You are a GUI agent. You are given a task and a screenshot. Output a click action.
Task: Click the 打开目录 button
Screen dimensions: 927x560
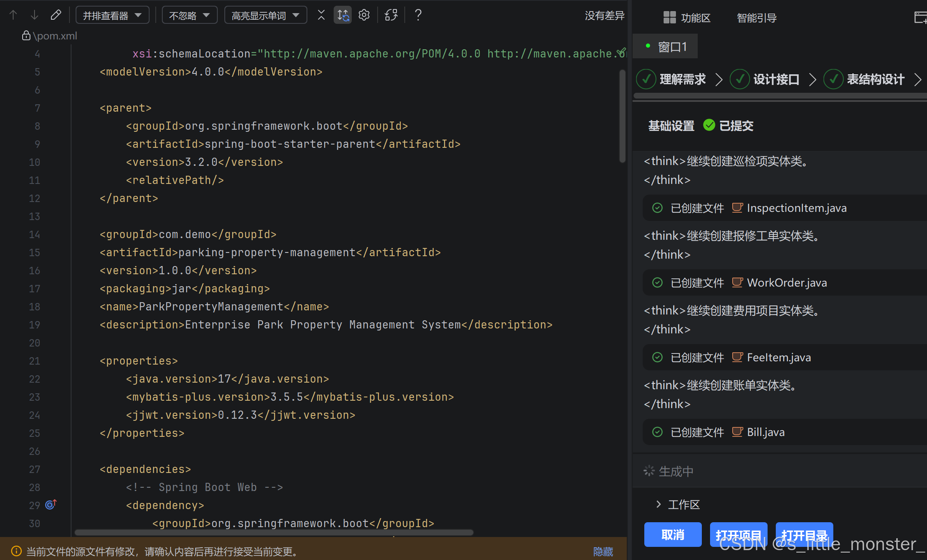[x=804, y=535]
